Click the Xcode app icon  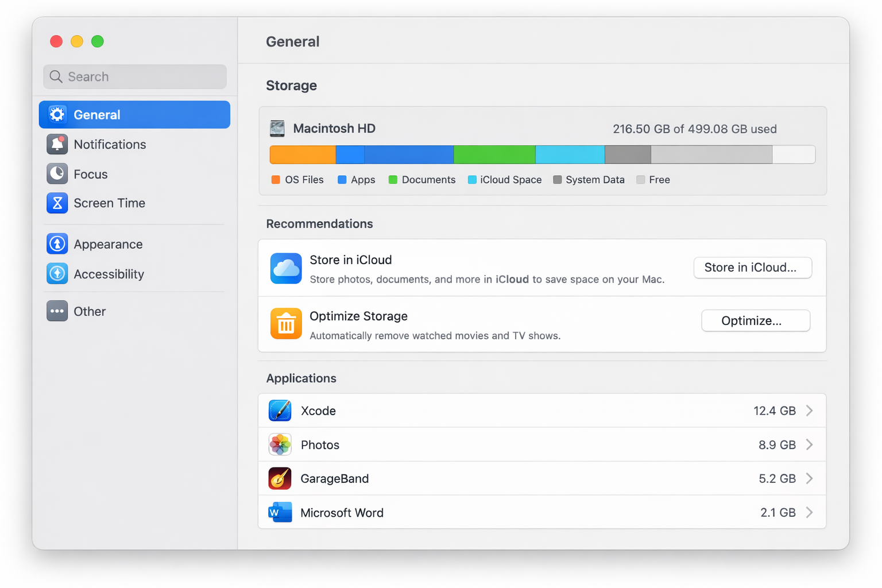point(280,411)
